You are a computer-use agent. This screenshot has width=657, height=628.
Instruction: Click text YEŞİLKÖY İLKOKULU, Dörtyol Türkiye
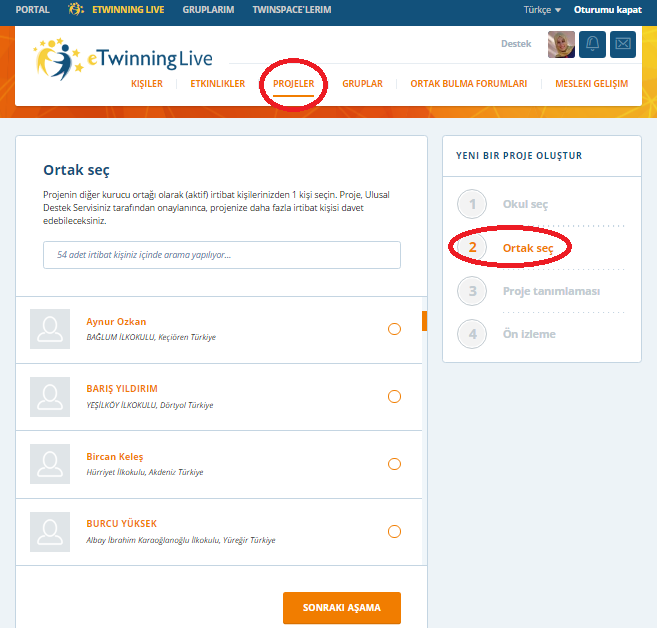(x=150, y=405)
